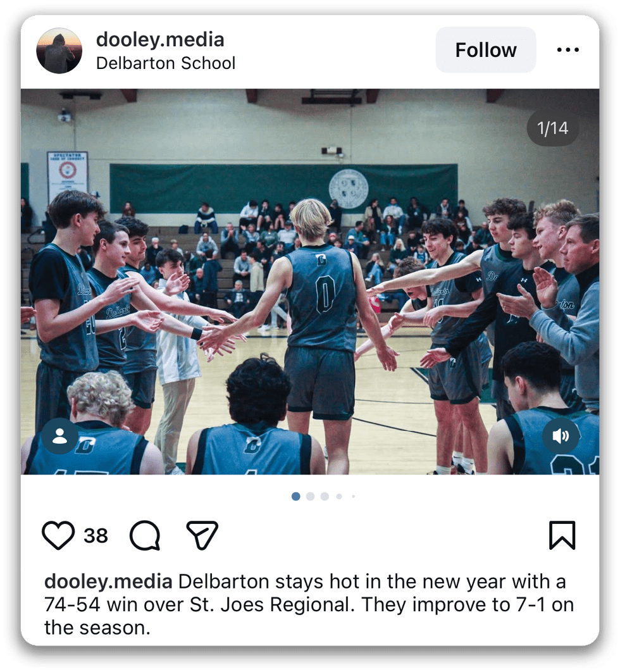Open dooley.media profile picture

59,51
